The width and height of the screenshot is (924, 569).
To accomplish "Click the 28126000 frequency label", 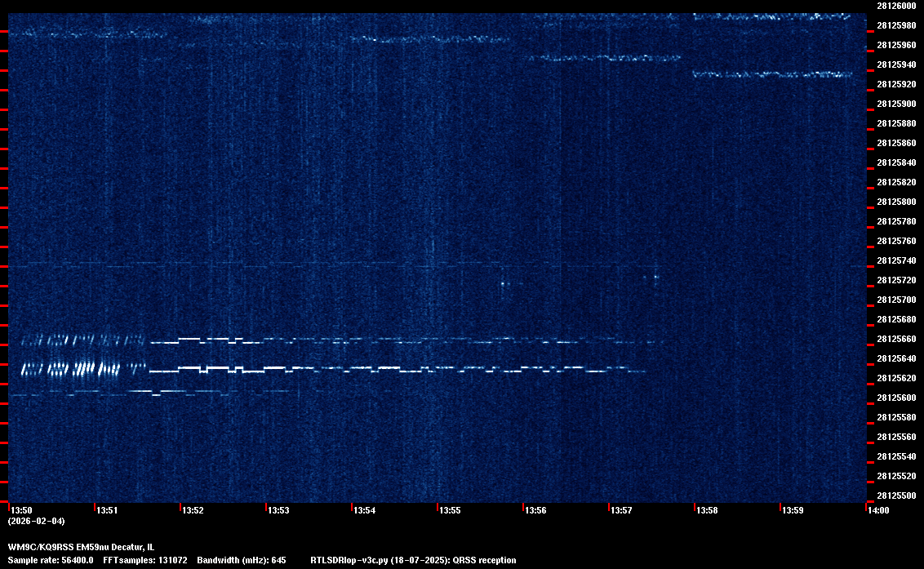I will [x=895, y=6].
